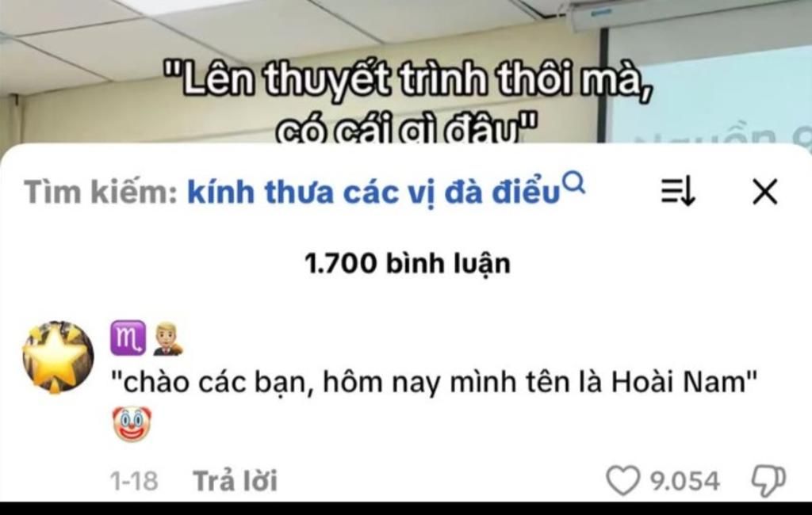
Task: Open the star avatar profile picture
Action: pyautogui.click(x=58, y=357)
